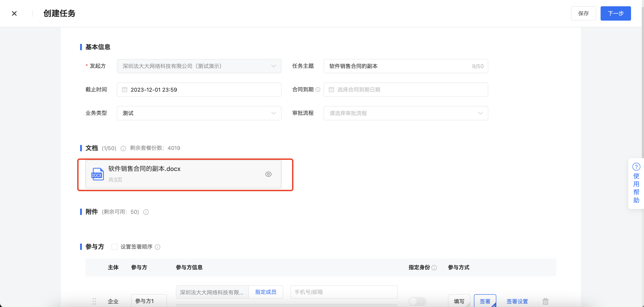This screenshot has width=644, height=307.
Task: Expand the 业务类型 dropdown showing 测试
Action: 199,113
